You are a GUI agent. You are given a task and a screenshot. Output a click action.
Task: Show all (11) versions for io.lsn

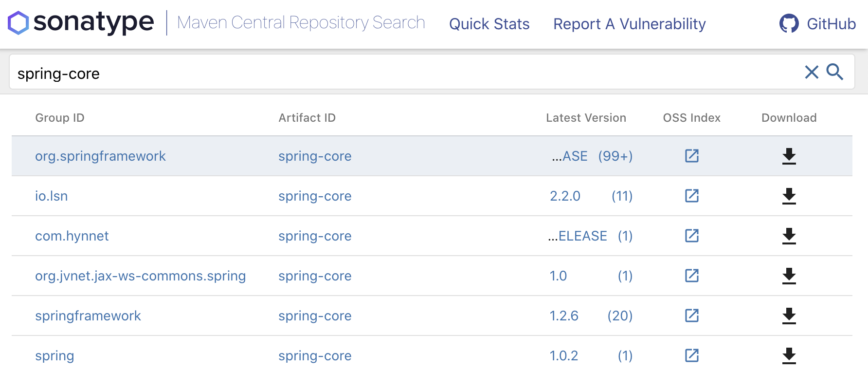(622, 196)
